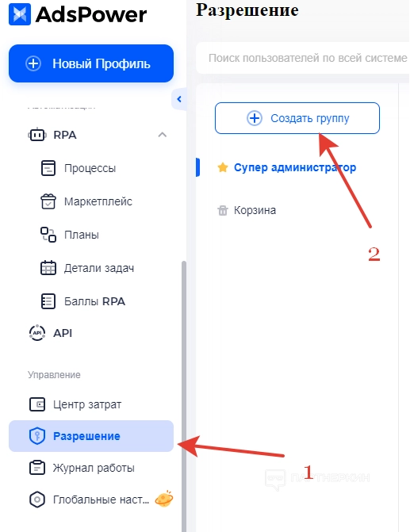This screenshot has height=532, width=410.
Task: Click the Новый Профиль button
Action: (91, 63)
